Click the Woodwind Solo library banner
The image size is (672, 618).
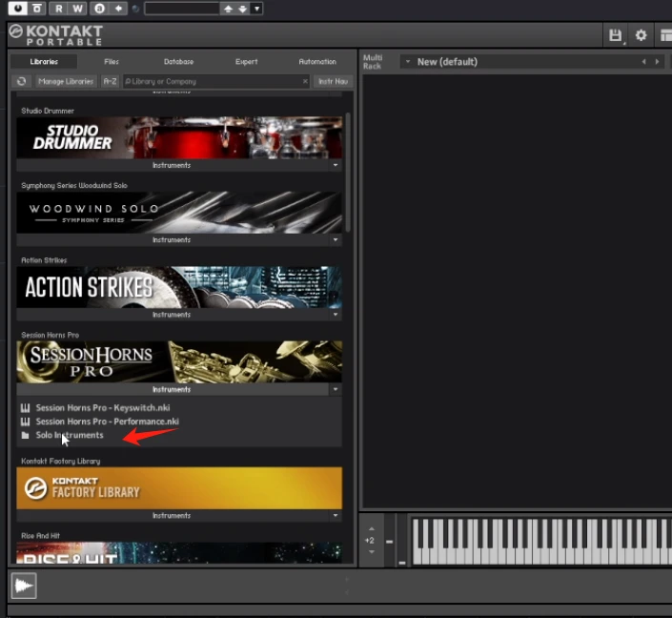(x=179, y=213)
